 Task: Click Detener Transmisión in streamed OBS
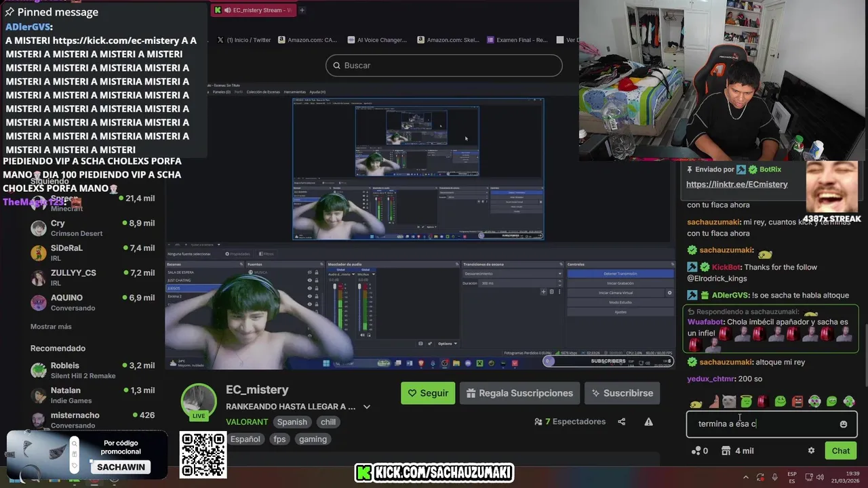click(x=620, y=274)
